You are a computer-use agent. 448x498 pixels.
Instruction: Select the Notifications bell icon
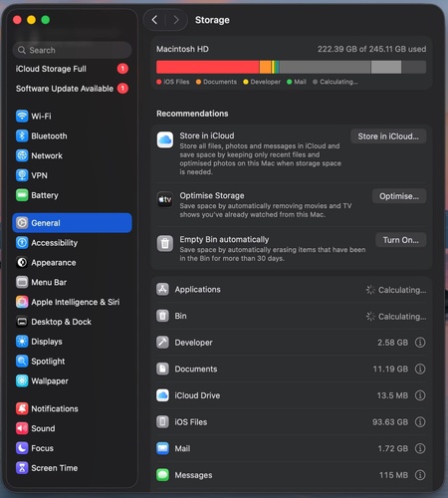tap(22, 408)
